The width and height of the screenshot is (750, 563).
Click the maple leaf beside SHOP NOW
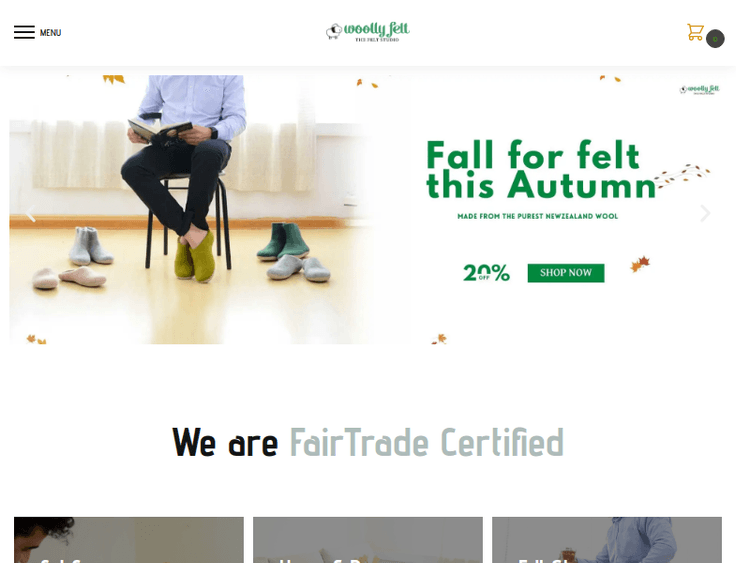640,264
